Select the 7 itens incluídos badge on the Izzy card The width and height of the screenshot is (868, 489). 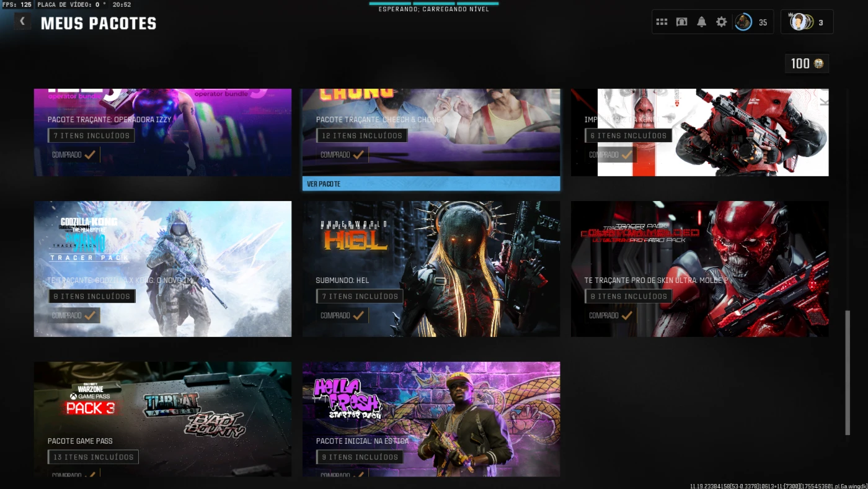[91, 135]
